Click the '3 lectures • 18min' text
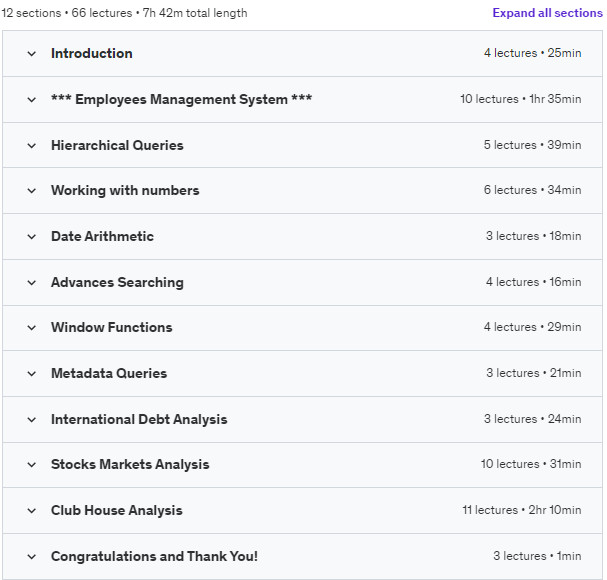Image resolution: width=607 pixels, height=580 pixels. pos(533,236)
